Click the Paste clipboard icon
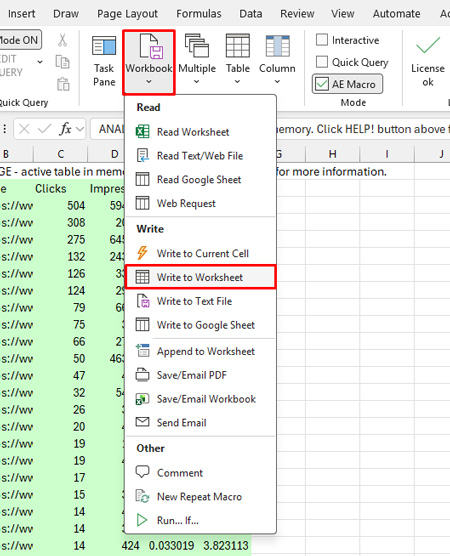This screenshot has width=450, height=556. 63,84
